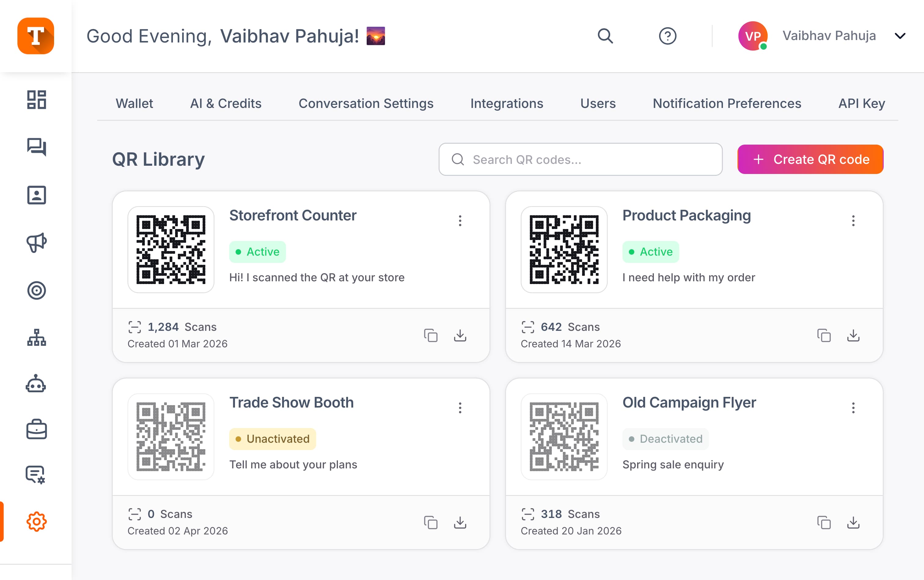Image resolution: width=924 pixels, height=580 pixels.
Task: Copy the Product Packaging QR link
Action: (x=824, y=336)
